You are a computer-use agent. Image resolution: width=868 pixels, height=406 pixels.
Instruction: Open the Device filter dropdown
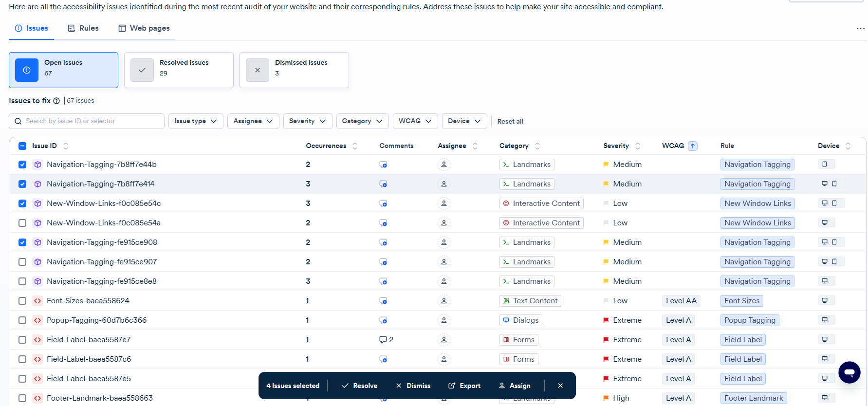click(x=464, y=121)
